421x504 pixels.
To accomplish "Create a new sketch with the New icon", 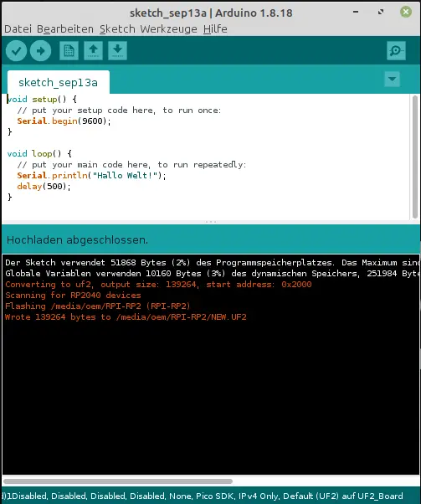I will tap(69, 50).
